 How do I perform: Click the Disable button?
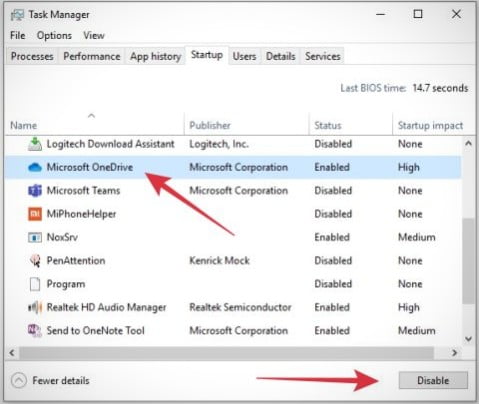[433, 380]
